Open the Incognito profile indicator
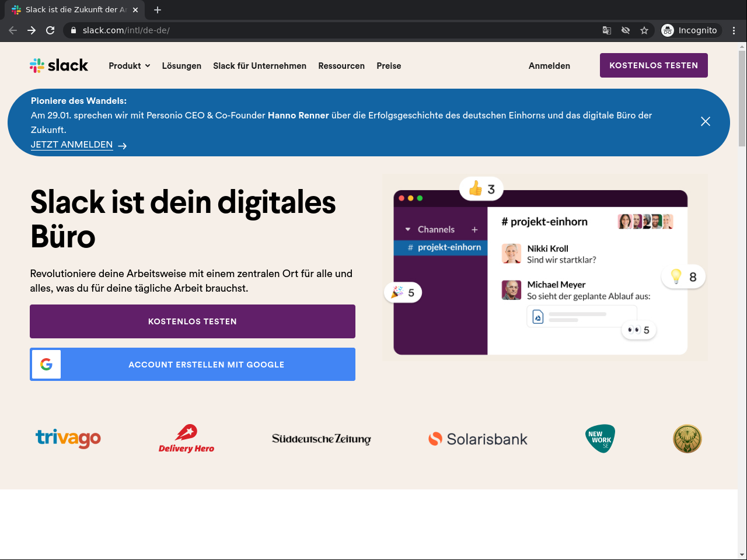Screen dimensions: 747x560 pos(690,30)
